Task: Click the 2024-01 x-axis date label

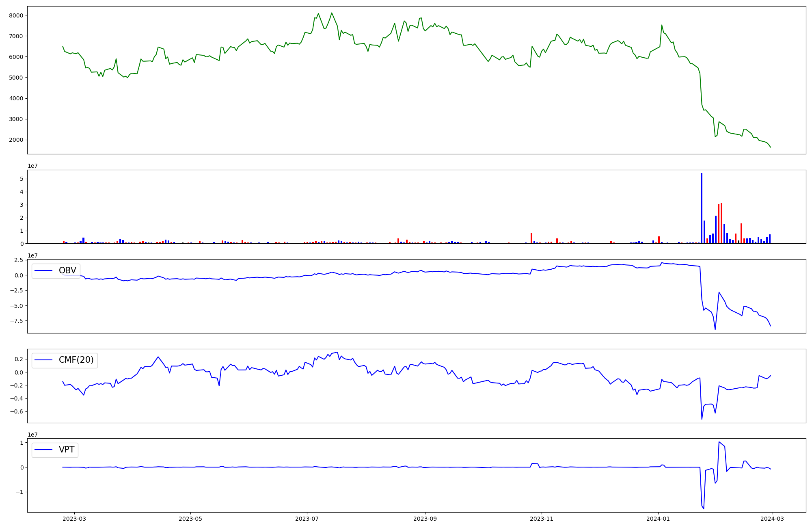Action: [x=658, y=519]
